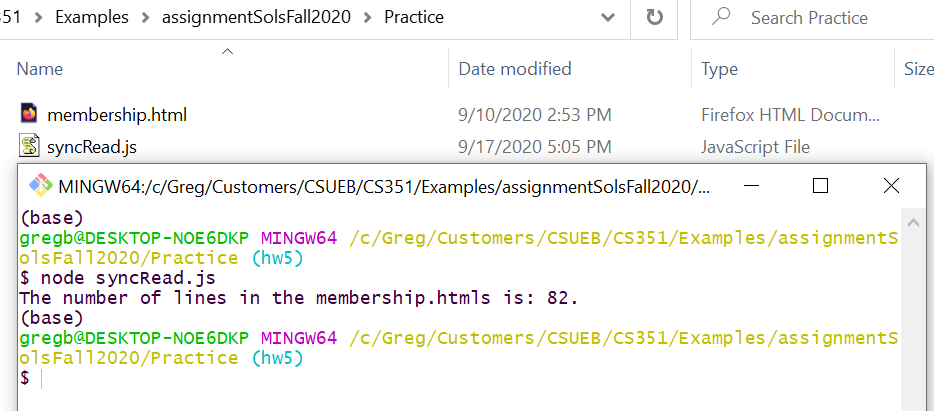
Task: Go to assignmentSolsFall2020 in breadcrumb
Action: click(x=256, y=17)
